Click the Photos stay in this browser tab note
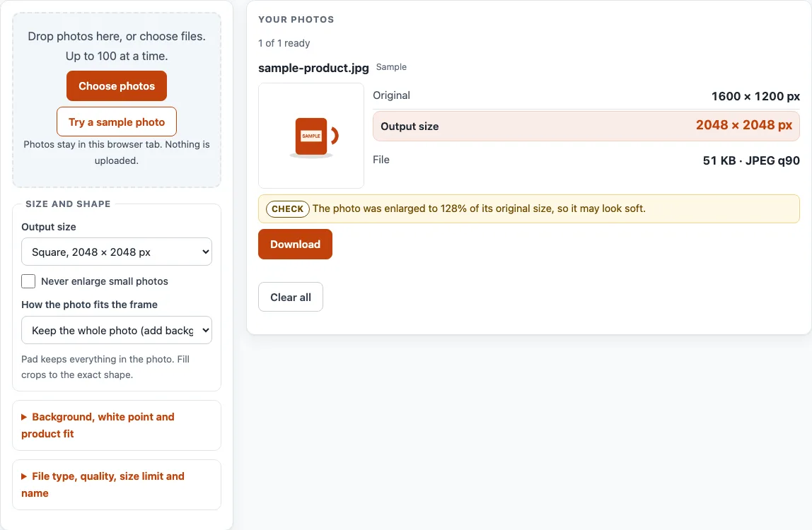Screen dimensions: 812x530 (117, 152)
